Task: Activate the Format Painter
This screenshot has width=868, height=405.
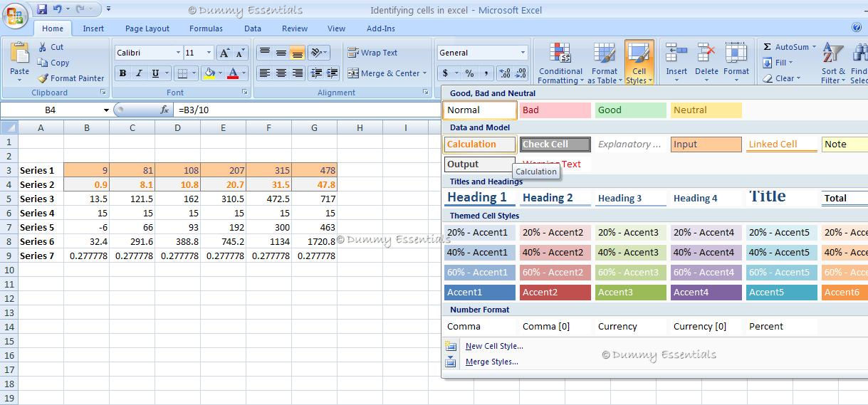Action: pos(70,78)
